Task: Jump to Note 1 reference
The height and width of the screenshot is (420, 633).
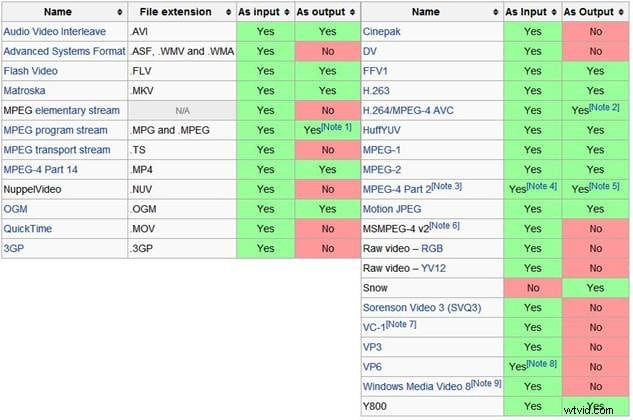Action: 336,127
